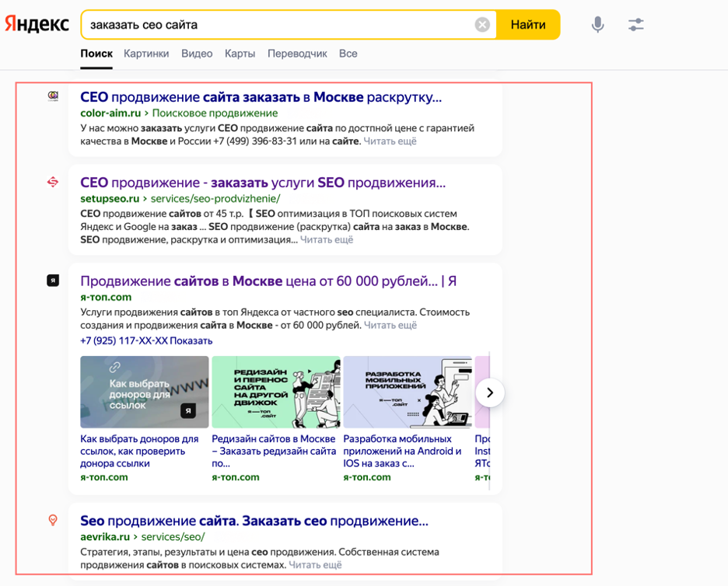The image size is (728, 586).
Task: Click the я-топ.com favicon icon
Action: pos(53,281)
